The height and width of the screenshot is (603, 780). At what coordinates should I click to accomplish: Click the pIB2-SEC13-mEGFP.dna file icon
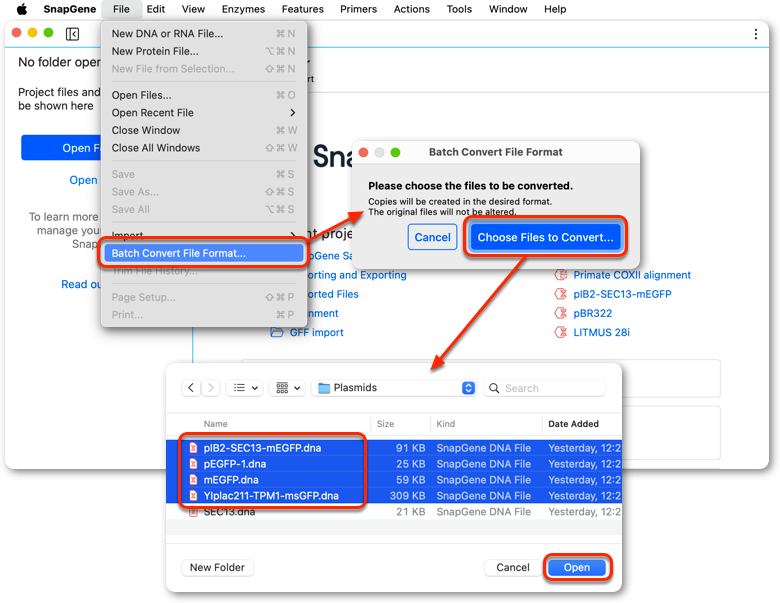194,448
